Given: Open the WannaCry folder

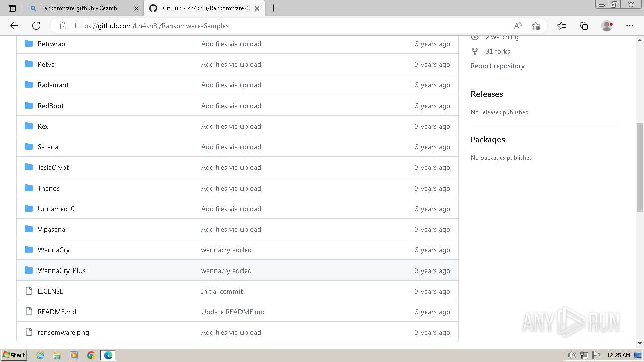Looking at the screenshot, I should [54, 250].
